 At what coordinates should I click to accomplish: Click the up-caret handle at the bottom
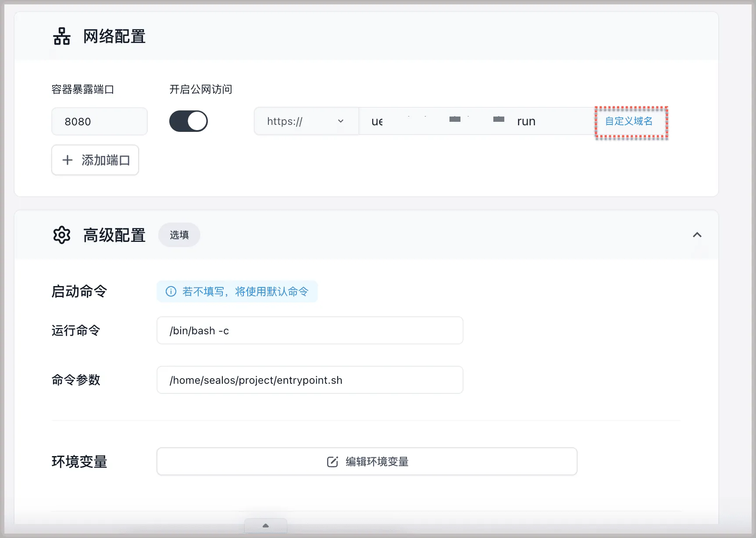[265, 525]
